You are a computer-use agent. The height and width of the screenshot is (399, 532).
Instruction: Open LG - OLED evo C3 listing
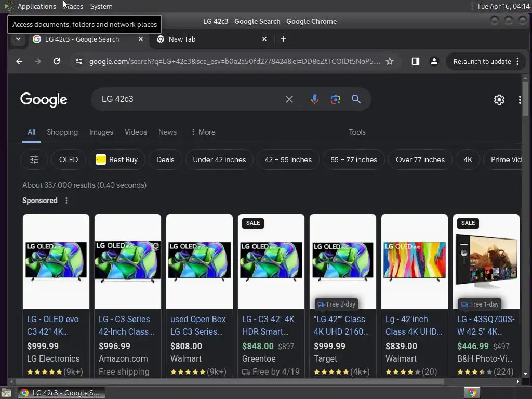53,325
